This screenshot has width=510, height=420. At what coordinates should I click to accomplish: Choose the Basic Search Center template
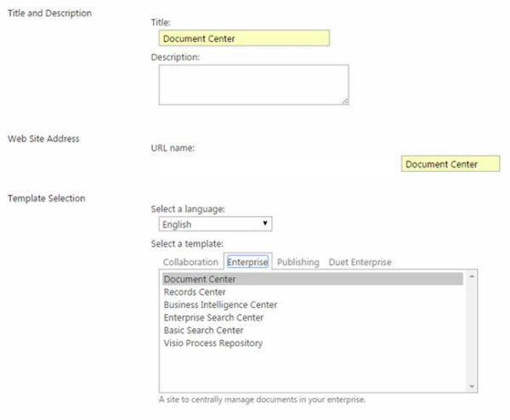(x=203, y=330)
